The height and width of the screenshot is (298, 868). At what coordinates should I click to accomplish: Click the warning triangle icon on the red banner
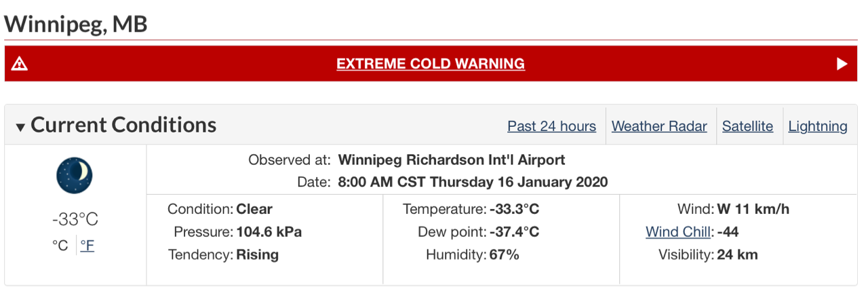(x=20, y=64)
